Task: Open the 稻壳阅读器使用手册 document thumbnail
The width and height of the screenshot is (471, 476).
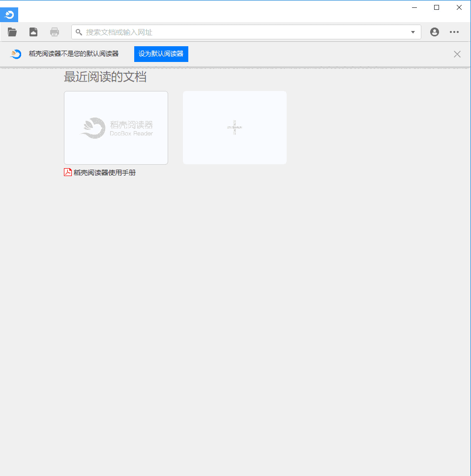Action: pos(116,127)
